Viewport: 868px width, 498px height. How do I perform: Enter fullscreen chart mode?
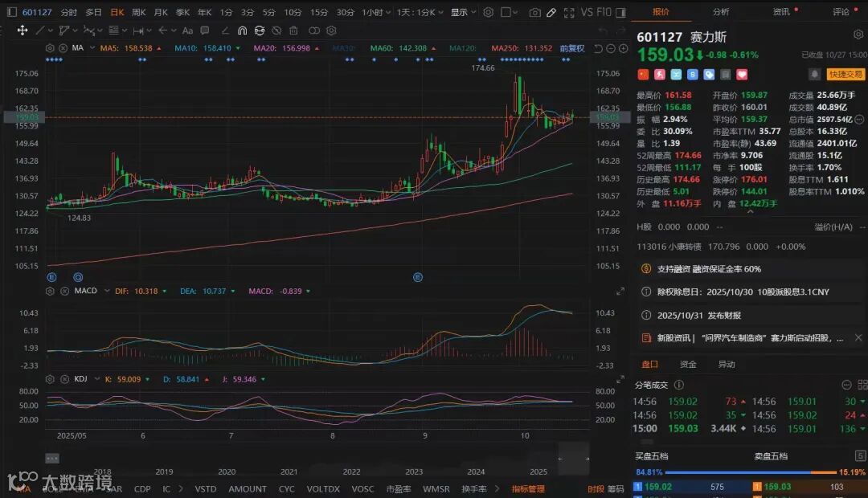569,12
